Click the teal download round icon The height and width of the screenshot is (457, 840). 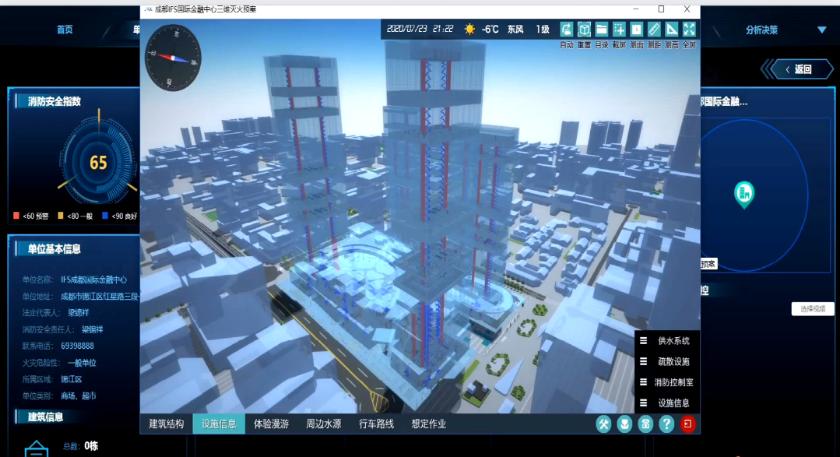click(x=625, y=424)
